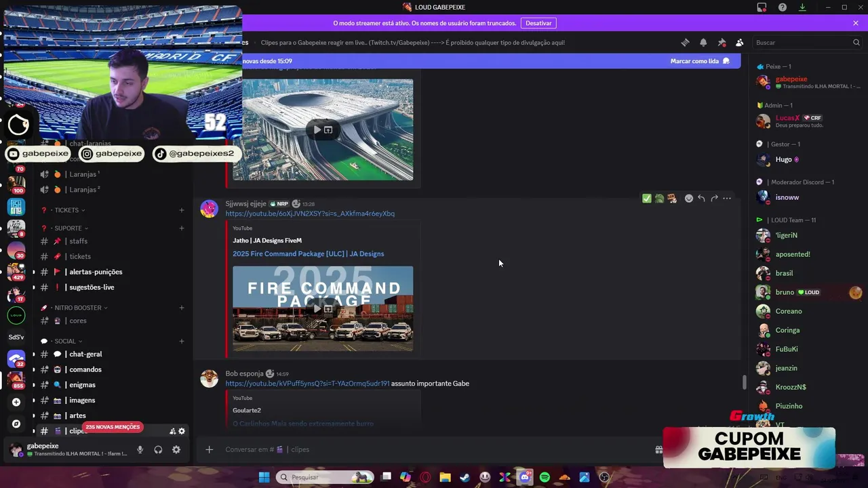This screenshot has width=868, height=488.
Task: Open the chat-geral channel
Action: pos(113,354)
